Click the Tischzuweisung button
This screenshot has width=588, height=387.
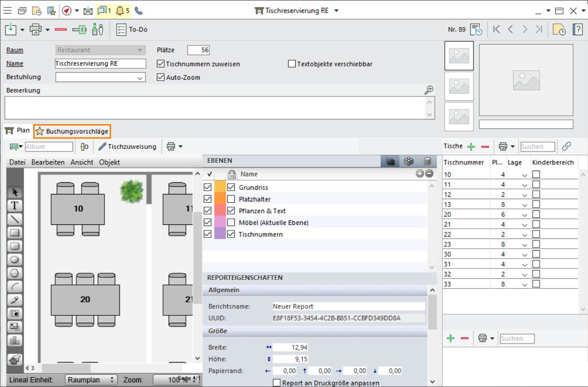127,147
